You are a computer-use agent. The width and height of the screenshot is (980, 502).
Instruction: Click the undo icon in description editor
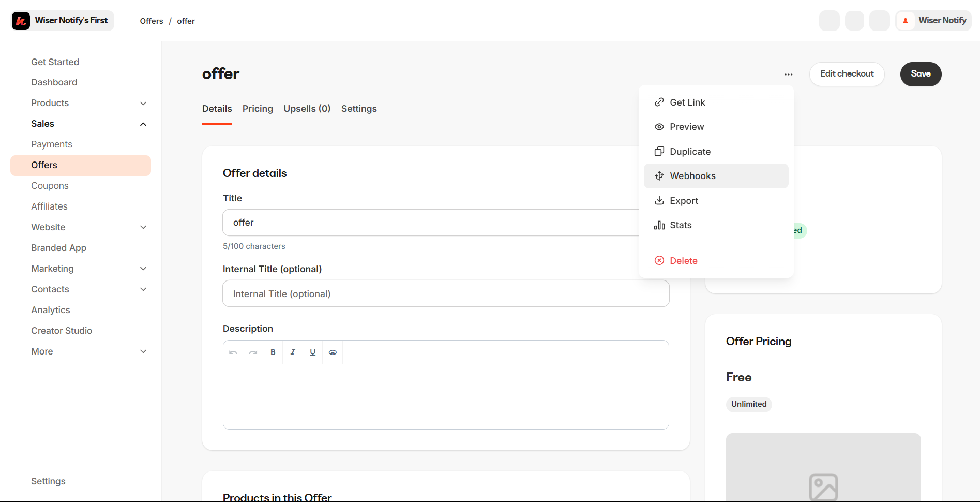pos(233,352)
